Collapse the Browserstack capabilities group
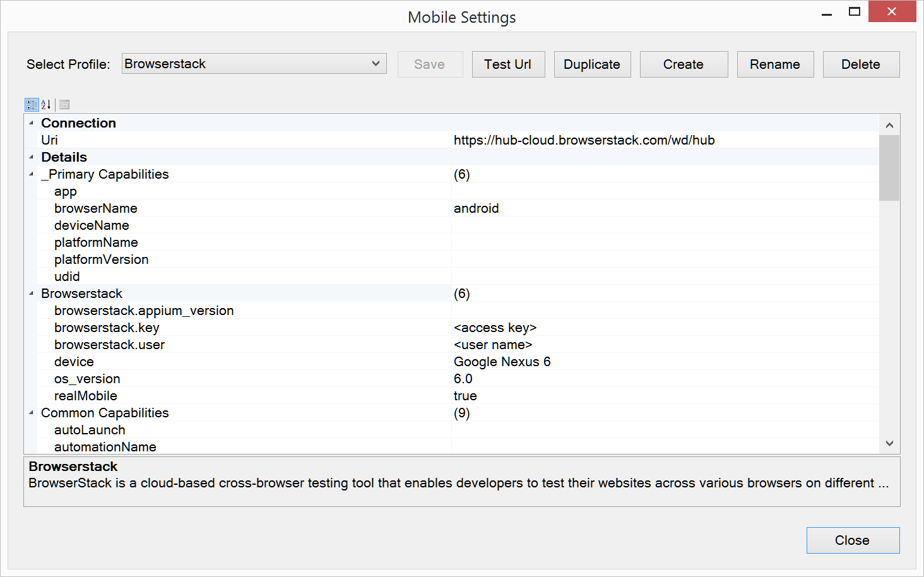924x577 pixels. (x=31, y=294)
